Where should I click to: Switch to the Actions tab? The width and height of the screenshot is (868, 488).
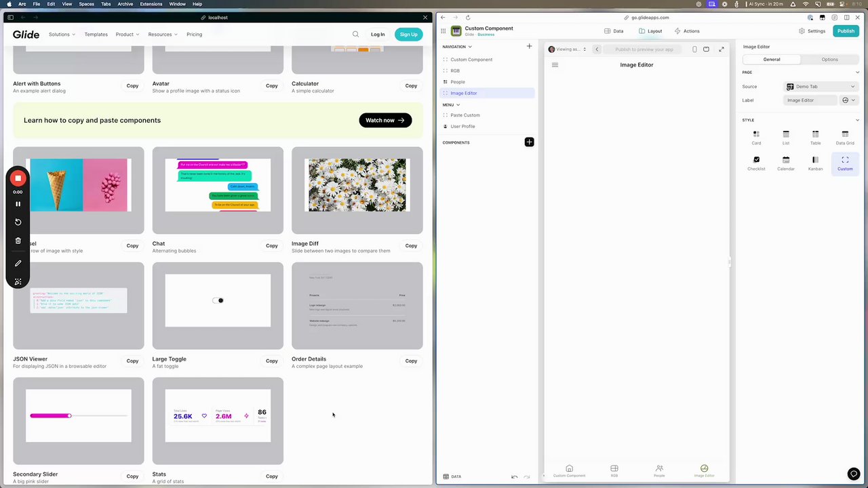tap(687, 31)
